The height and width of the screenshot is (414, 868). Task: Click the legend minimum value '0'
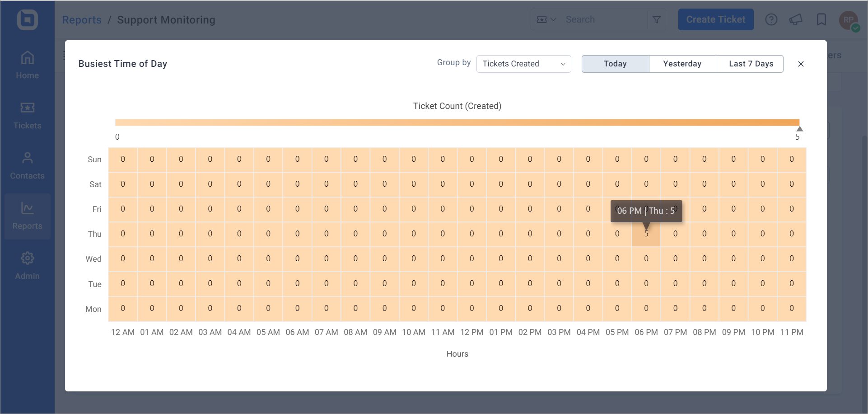coord(117,137)
